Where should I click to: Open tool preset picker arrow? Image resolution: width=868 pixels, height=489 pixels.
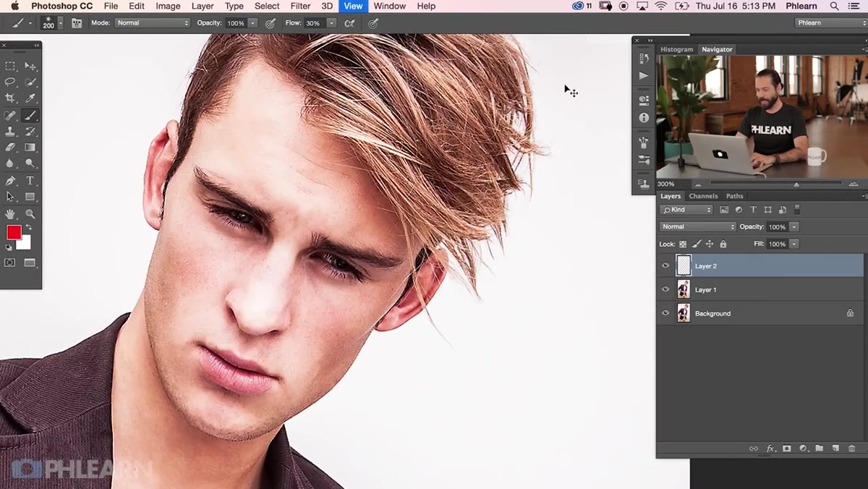click(30, 23)
